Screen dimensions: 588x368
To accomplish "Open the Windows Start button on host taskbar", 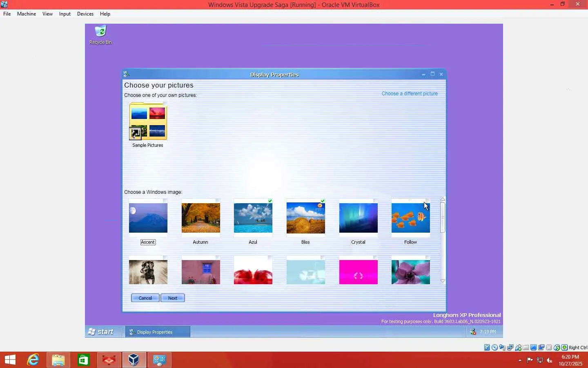I will (x=10, y=360).
